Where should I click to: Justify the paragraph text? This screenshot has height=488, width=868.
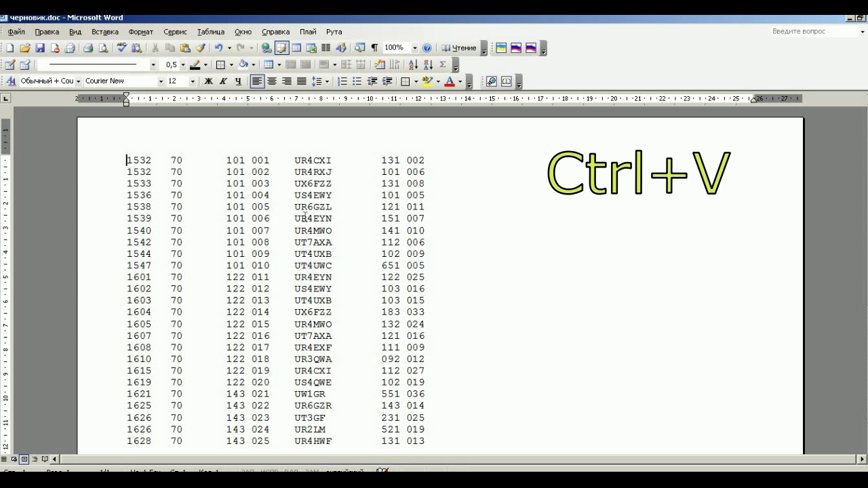(x=302, y=81)
